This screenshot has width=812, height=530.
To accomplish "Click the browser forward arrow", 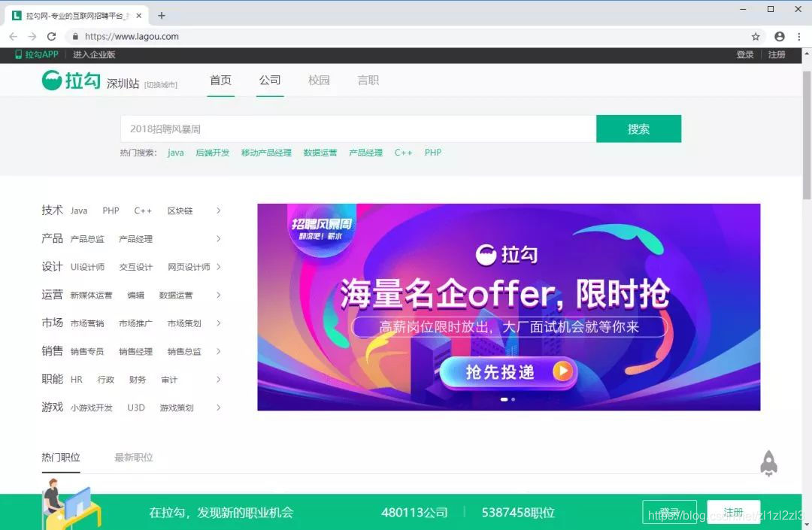I will pyautogui.click(x=32, y=37).
